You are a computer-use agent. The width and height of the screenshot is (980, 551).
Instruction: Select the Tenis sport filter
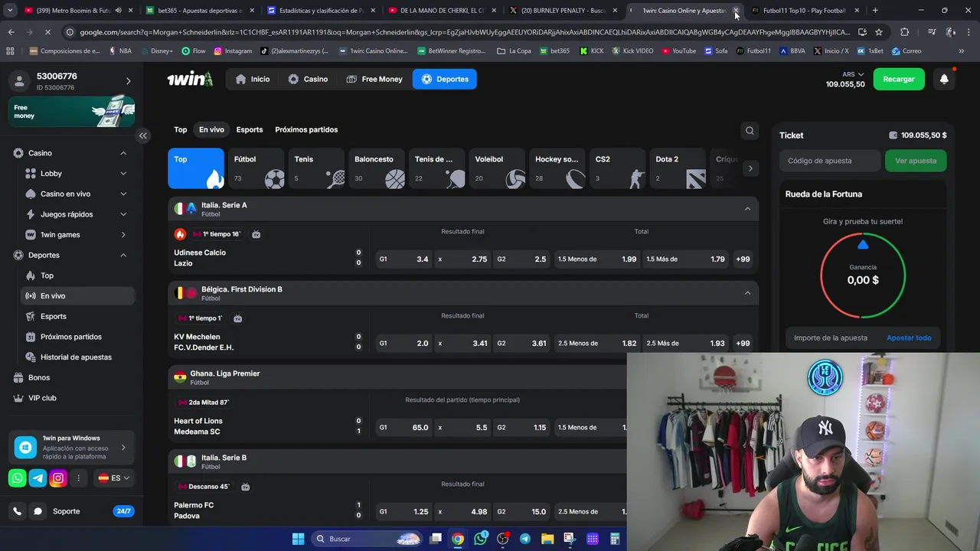coord(318,168)
